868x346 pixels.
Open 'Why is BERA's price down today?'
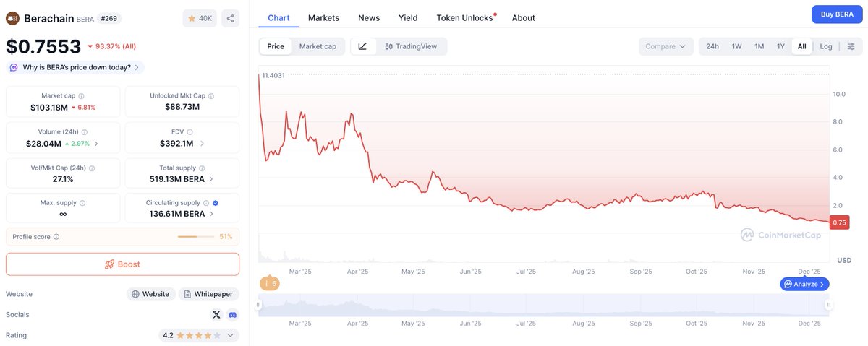pyautogui.click(x=77, y=67)
